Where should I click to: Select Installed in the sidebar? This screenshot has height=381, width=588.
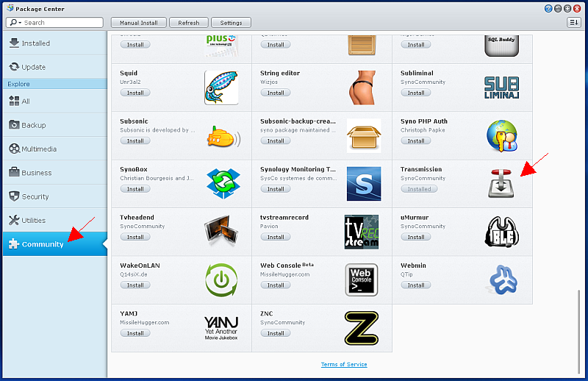coord(54,43)
